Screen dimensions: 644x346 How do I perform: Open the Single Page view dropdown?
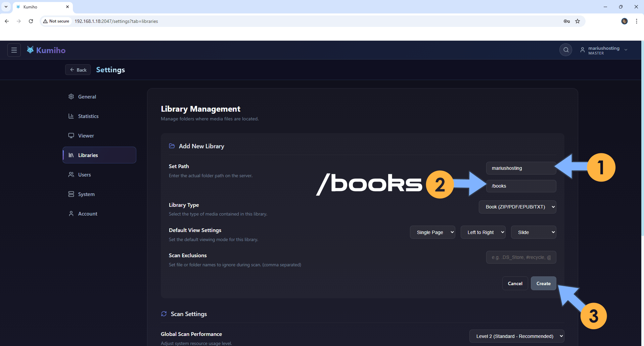[x=432, y=232]
